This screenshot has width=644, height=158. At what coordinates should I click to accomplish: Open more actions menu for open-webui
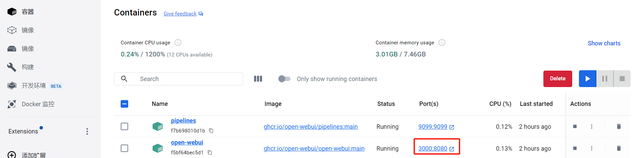(592, 148)
